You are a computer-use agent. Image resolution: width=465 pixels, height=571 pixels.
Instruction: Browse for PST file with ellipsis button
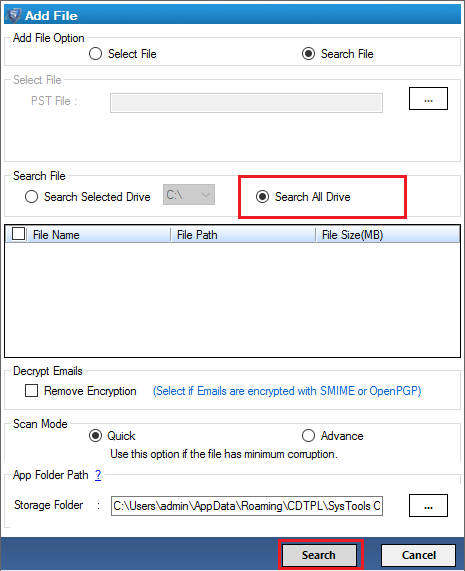click(428, 99)
